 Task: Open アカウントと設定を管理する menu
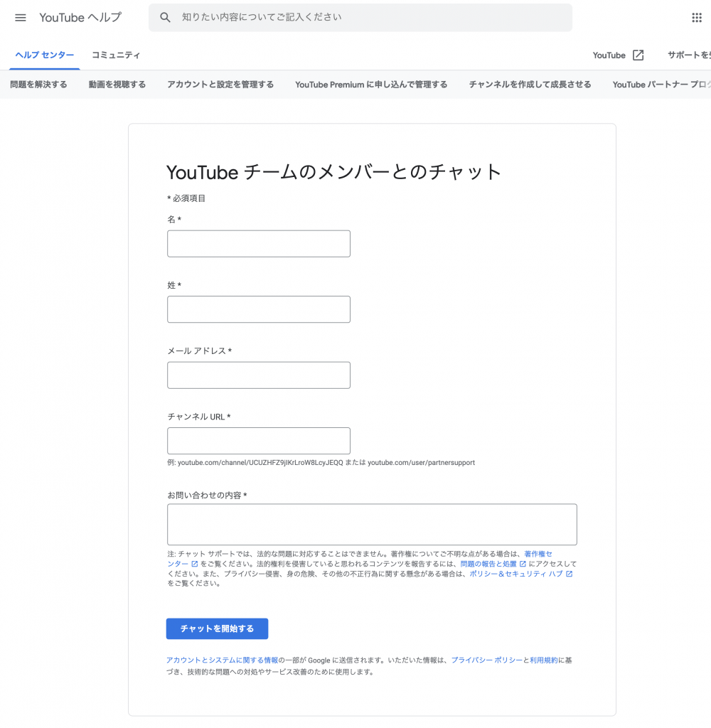220,85
